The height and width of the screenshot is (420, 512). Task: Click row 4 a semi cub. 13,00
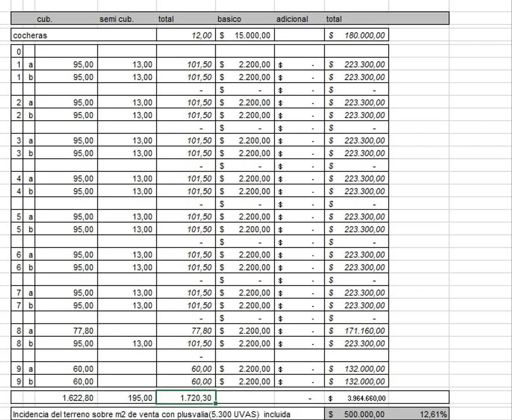coord(127,178)
